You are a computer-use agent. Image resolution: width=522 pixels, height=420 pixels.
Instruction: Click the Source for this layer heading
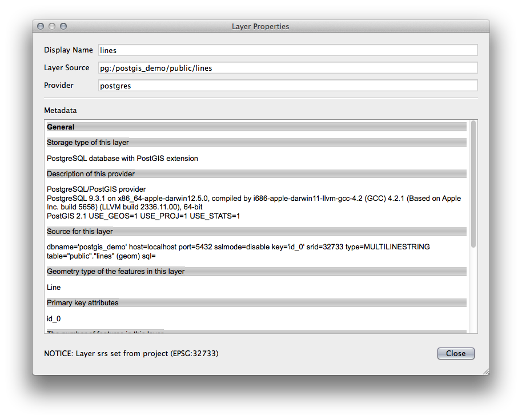point(79,231)
